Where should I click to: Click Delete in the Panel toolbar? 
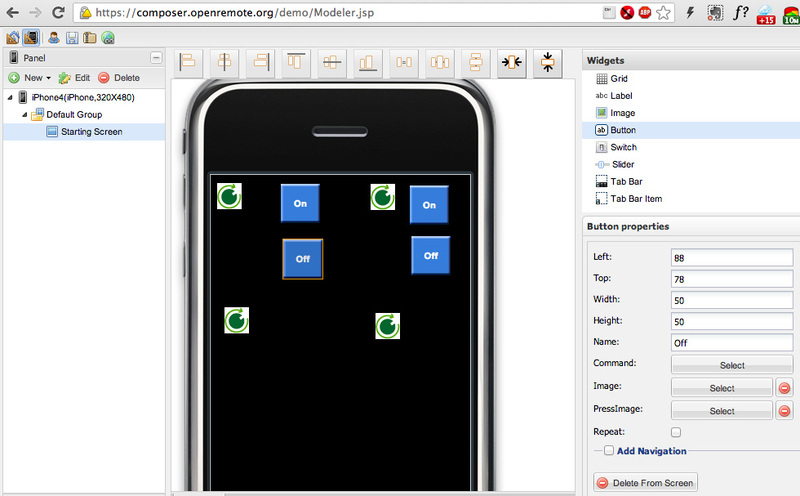(119, 78)
